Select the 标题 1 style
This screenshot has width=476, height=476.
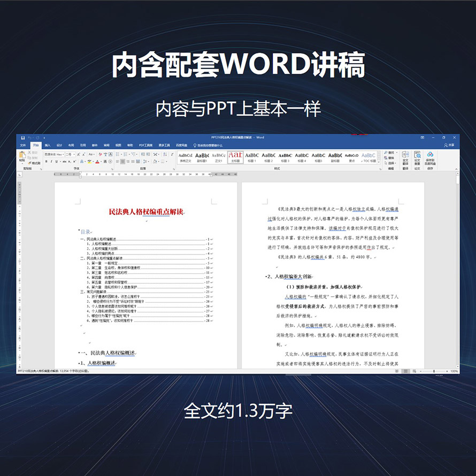[x=252, y=158]
